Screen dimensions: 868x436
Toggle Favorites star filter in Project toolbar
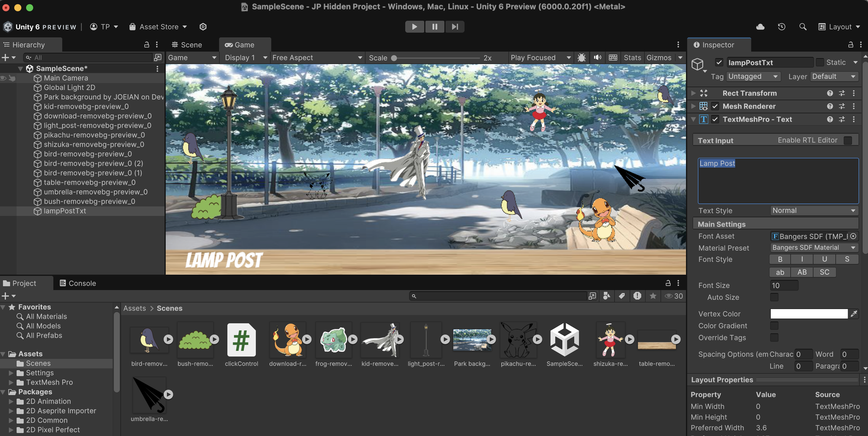[x=653, y=296]
